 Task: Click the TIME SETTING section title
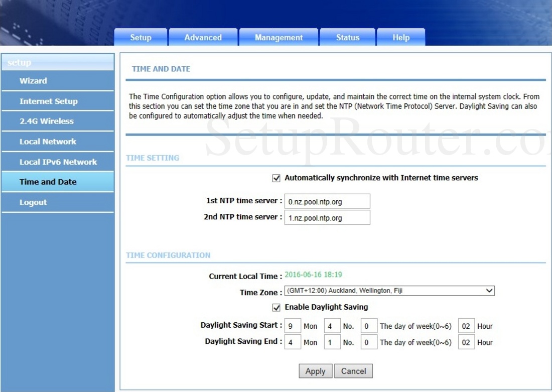pos(153,158)
